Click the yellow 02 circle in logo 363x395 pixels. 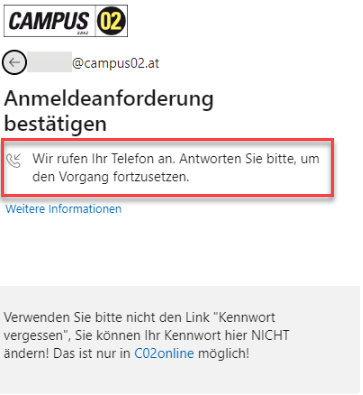[x=111, y=21]
